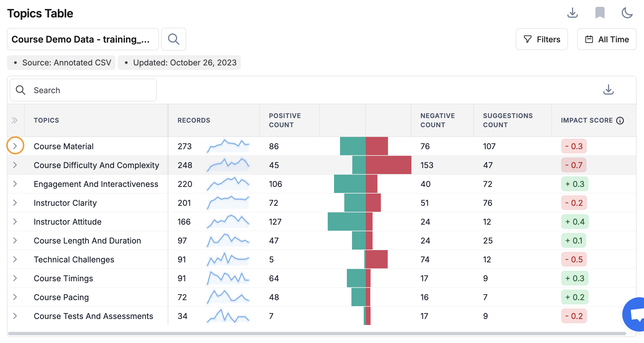This screenshot has width=644, height=343.
Task: Open the chat bubble widget
Action: click(634, 314)
